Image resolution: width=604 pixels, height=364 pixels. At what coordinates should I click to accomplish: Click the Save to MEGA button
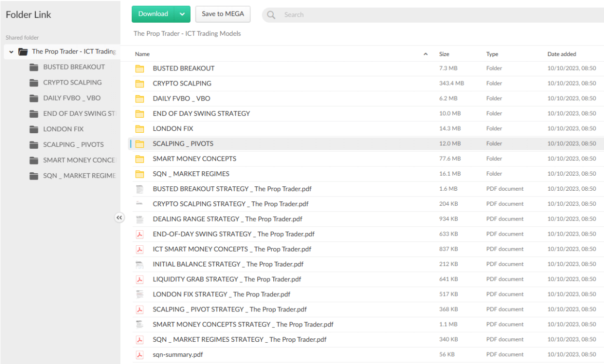point(223,14)
